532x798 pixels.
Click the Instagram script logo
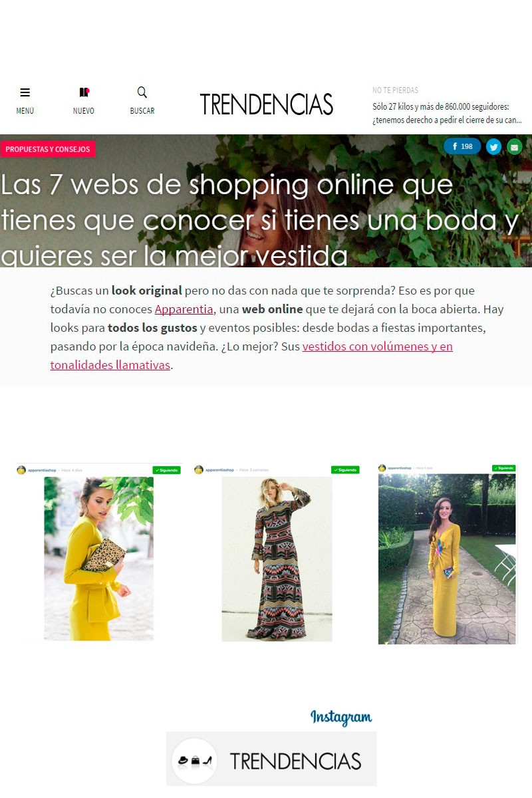[x=341, y=718]
